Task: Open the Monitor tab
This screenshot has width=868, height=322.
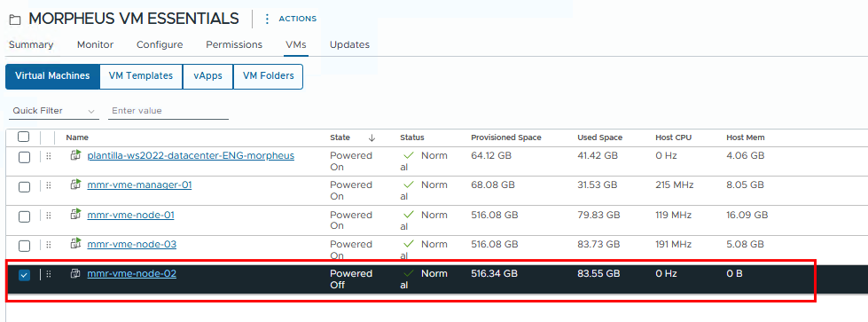Action: pyautogui.click(x=95, y=44)
